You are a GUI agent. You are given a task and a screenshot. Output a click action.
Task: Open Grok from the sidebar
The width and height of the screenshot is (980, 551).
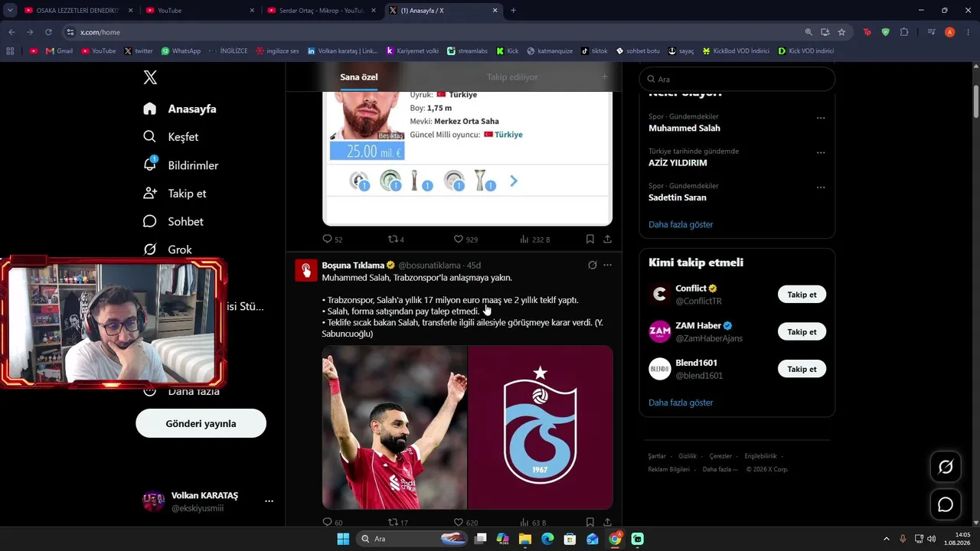tap(168, 249)
